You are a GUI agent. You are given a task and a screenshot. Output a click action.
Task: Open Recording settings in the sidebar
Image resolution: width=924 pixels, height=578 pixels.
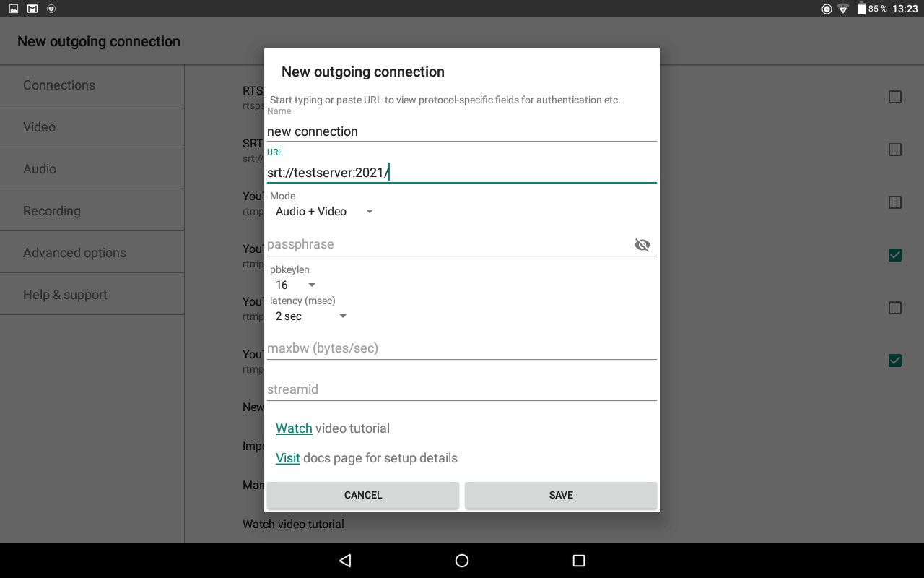92,210
